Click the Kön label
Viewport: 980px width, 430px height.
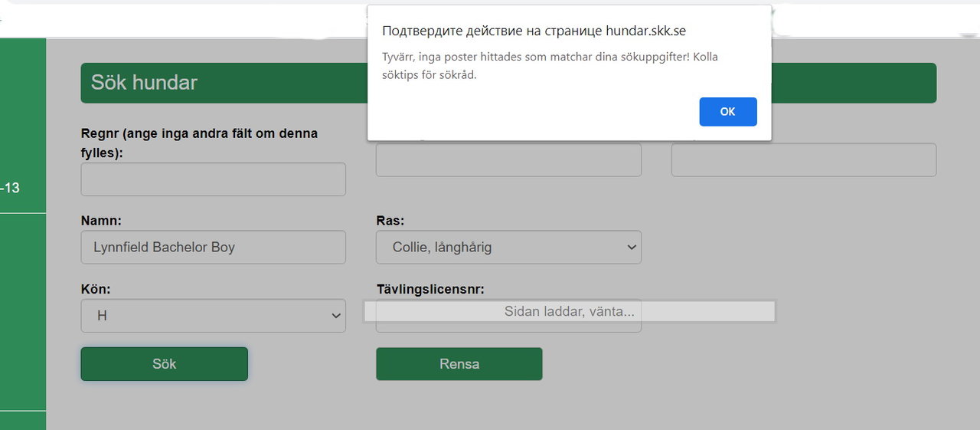pyautogui.click(x=96, y=289)
